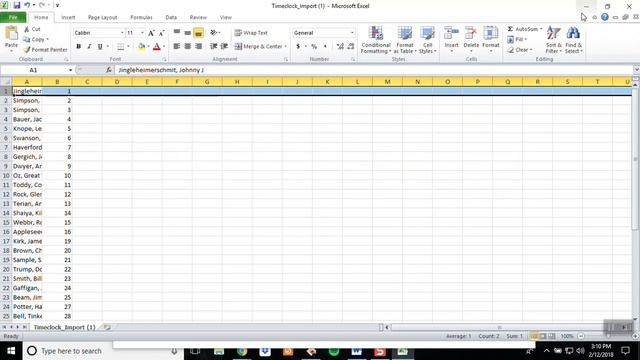Toggle Wrap Text
This screenshot has width=640, height=360.
[x=251, y=33]
